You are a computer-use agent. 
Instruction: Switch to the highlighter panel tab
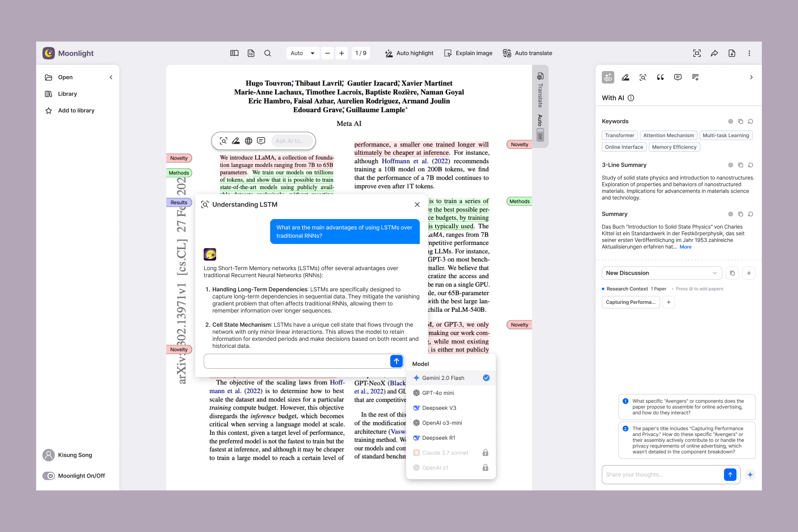point(626,77)
